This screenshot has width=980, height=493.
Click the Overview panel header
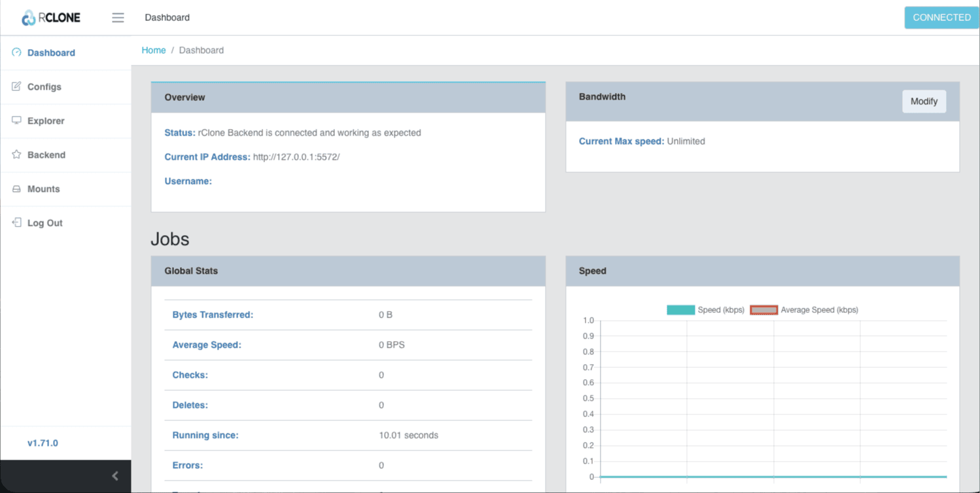pos(348,98)
